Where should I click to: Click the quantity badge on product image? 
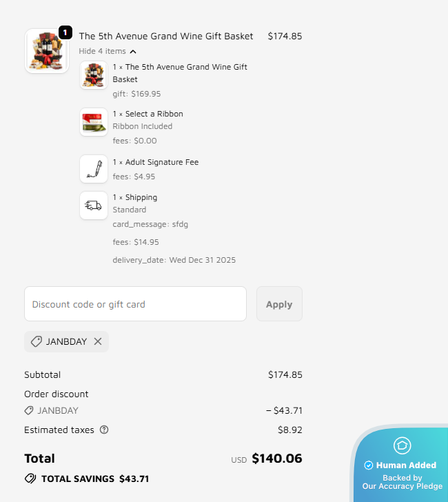(x=65, y=32)
